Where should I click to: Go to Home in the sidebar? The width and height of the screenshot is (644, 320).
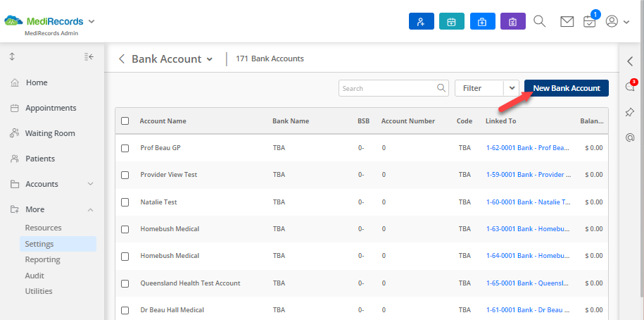point(37,82)
